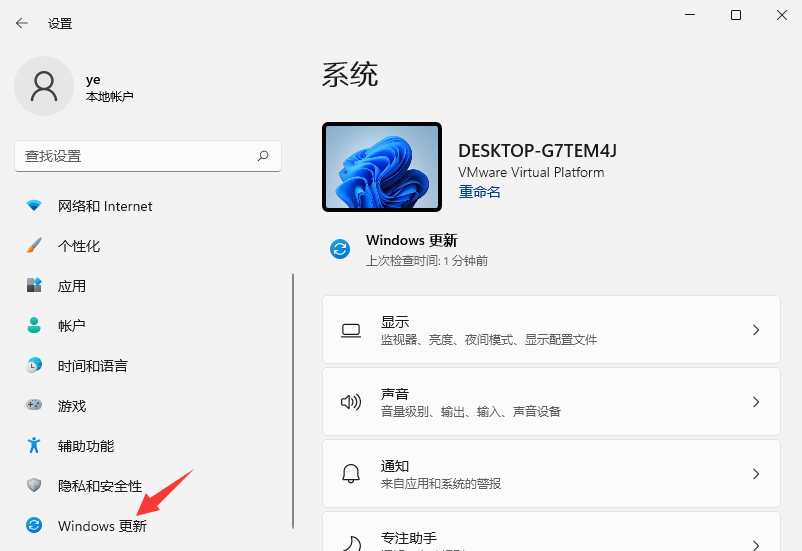Image resolution: width=802 pixels, height=551 pixels.
Task: Open 时间和语言 in the sidebar
Action: (92, 366)
